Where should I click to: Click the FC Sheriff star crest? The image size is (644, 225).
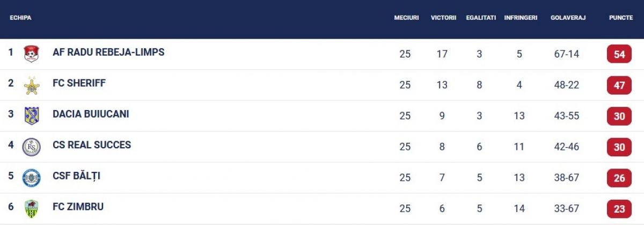point(32,85)
